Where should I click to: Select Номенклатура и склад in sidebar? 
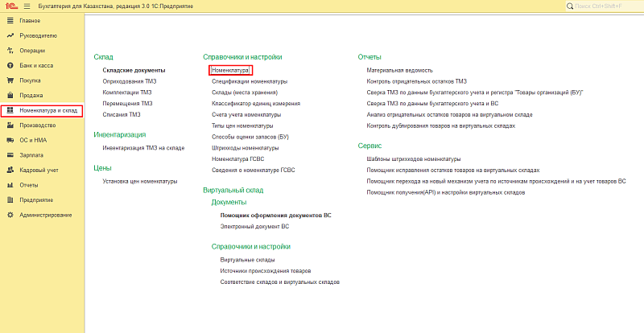pos(47,110)
